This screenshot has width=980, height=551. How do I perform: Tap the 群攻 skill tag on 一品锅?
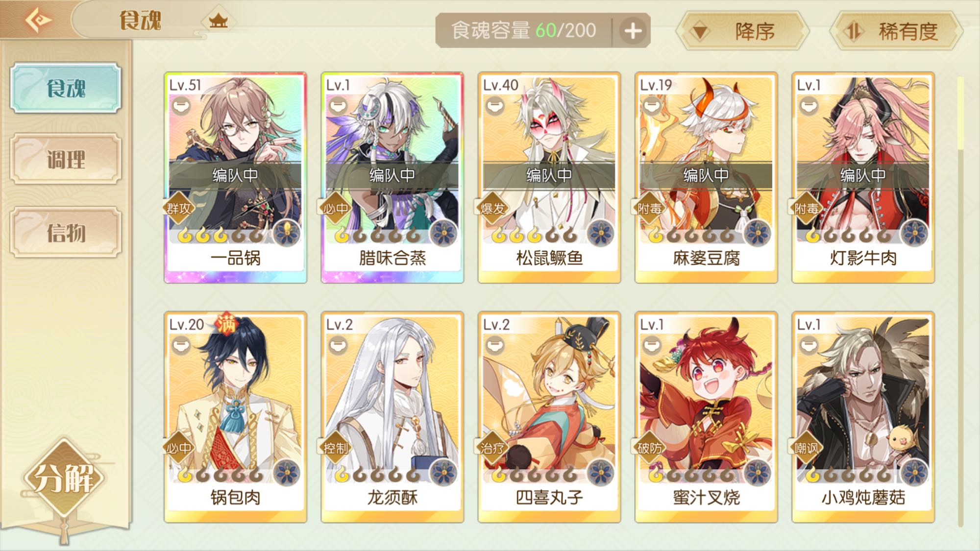click(x=178, y=209)
